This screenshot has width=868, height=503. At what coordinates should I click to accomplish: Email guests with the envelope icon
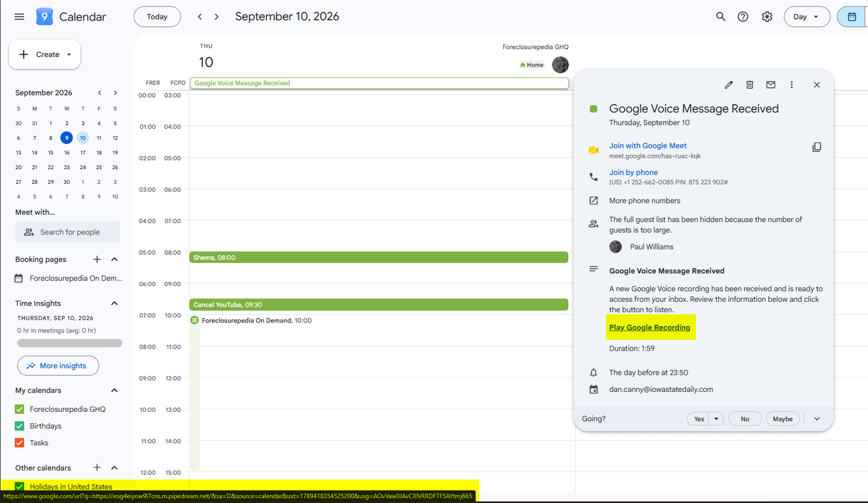click(771, 85)
